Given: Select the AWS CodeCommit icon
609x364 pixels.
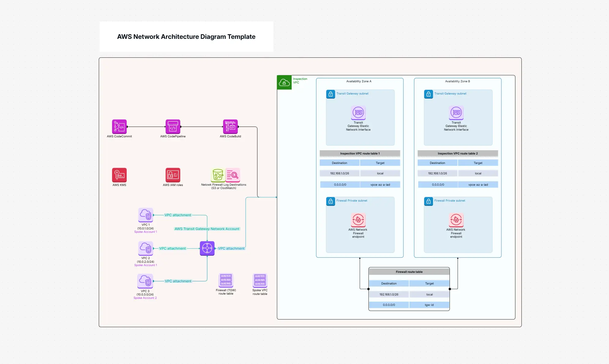Looking at the screenshot, I should 119,127.
